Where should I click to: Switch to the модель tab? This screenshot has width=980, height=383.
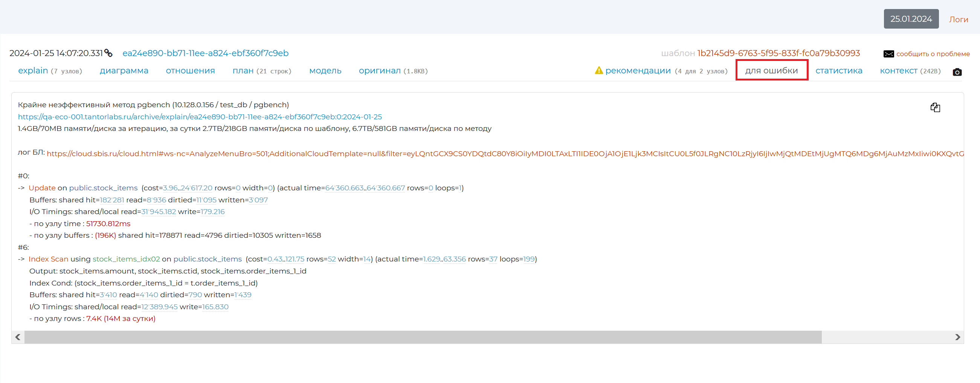pyautogui.click(x=325, y=71)
